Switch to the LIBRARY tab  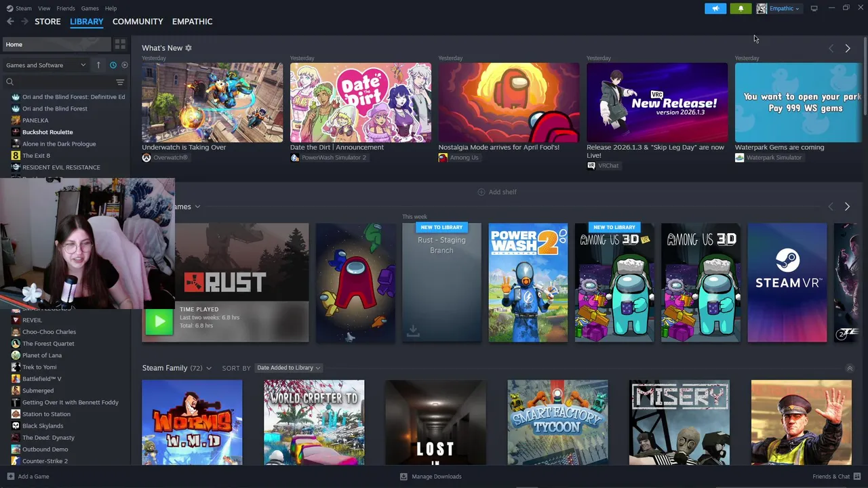point(87,22)
